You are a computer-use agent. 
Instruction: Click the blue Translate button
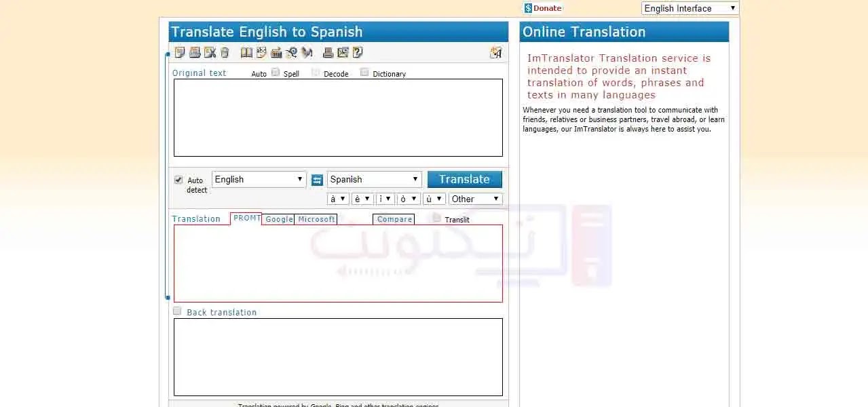click(465, 179)
